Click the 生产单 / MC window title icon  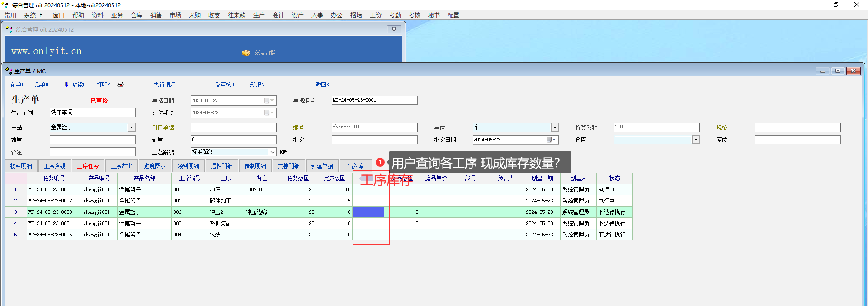[9, 71]
